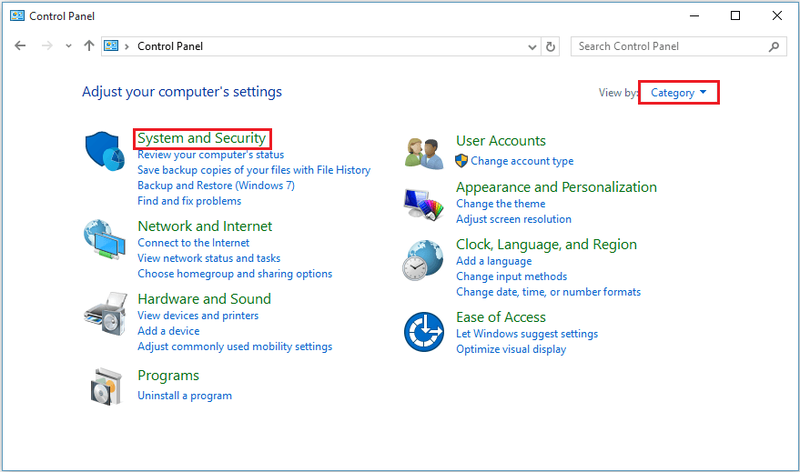Click Connect to the Internet

pyautogui.click(x=193, y=243)
